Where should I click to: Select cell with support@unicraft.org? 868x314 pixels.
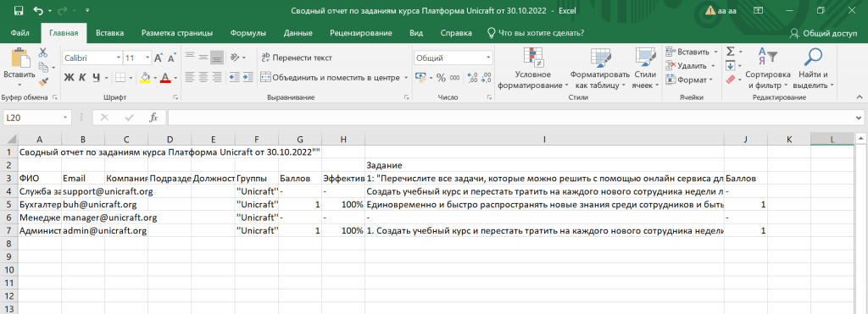click(x=83, y=191)
